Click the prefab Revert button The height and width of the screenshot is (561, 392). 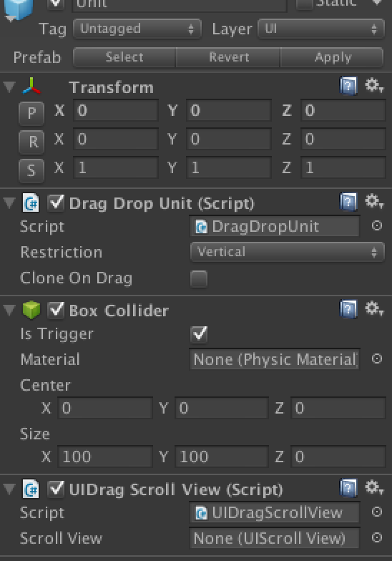coord(228,57)
